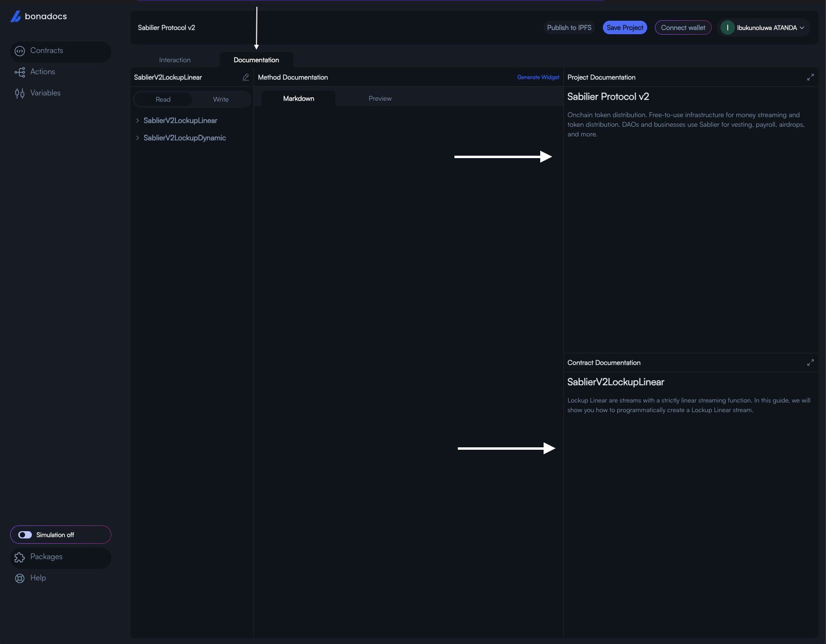
Task: Select the Markdown editor tab
Action: (299, 98)
